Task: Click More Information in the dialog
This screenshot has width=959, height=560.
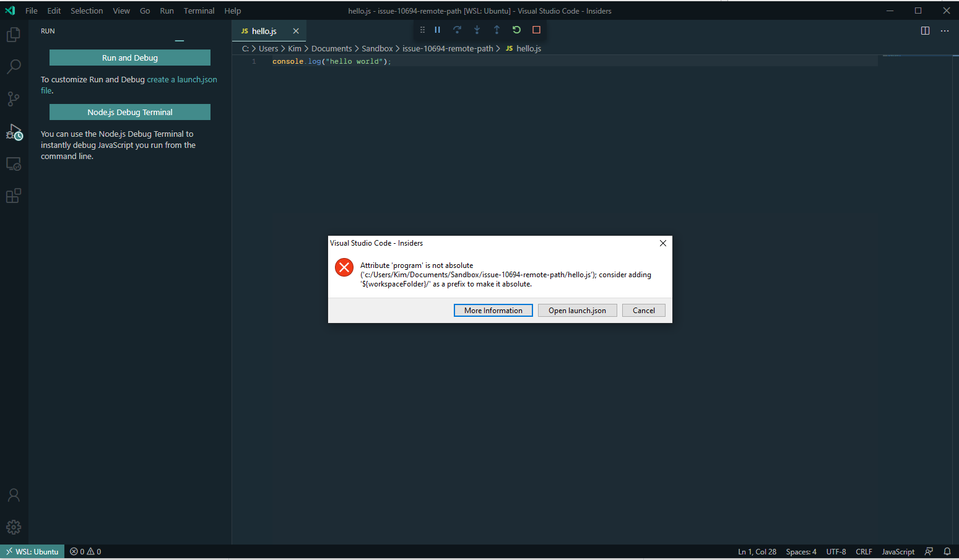Action: click(x=493, y=310)
